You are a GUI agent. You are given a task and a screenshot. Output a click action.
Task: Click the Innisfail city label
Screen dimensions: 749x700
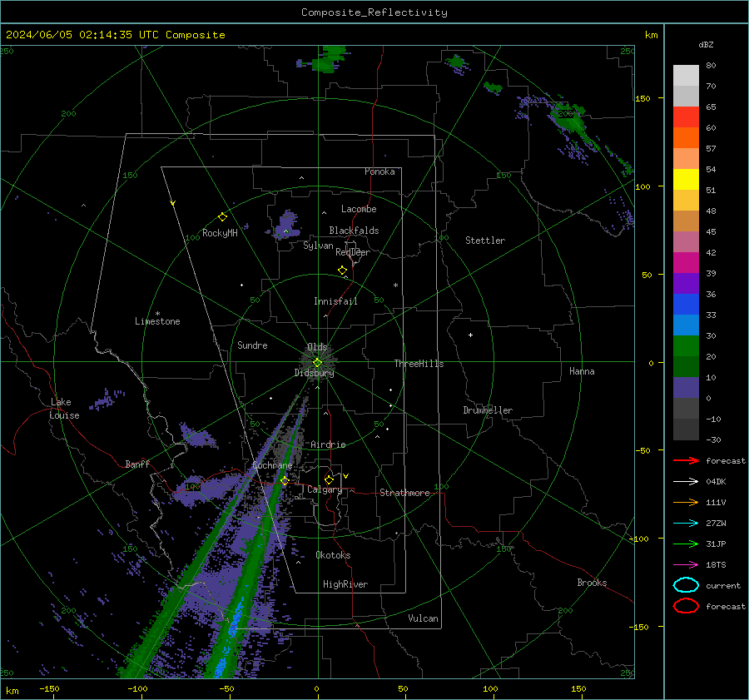click(335, 301)
